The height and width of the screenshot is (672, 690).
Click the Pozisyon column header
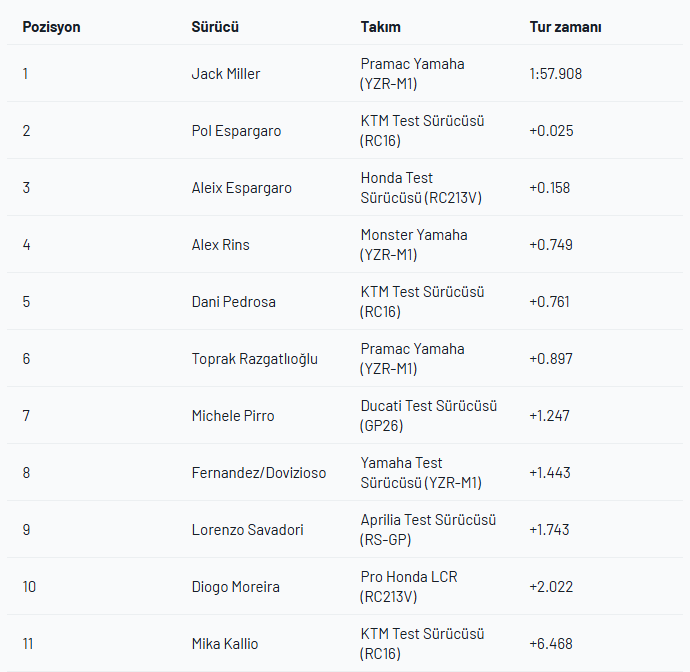pos(51,27)
